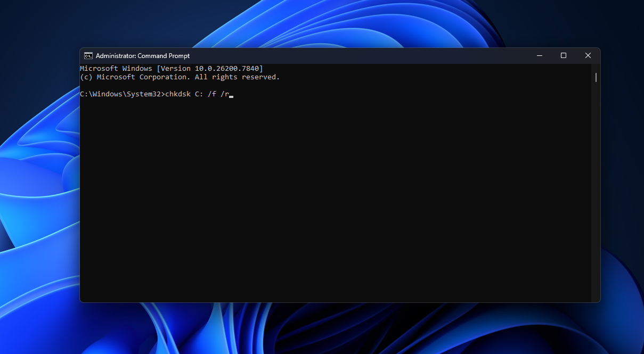Click the scrollbar track below the thumb

click(595, 186)
